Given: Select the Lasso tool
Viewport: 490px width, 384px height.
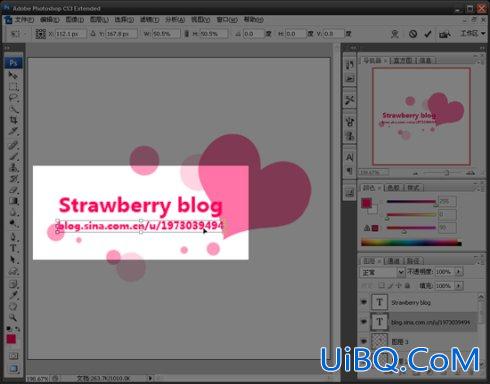Looking at the screenshot, I should [13, 98].
